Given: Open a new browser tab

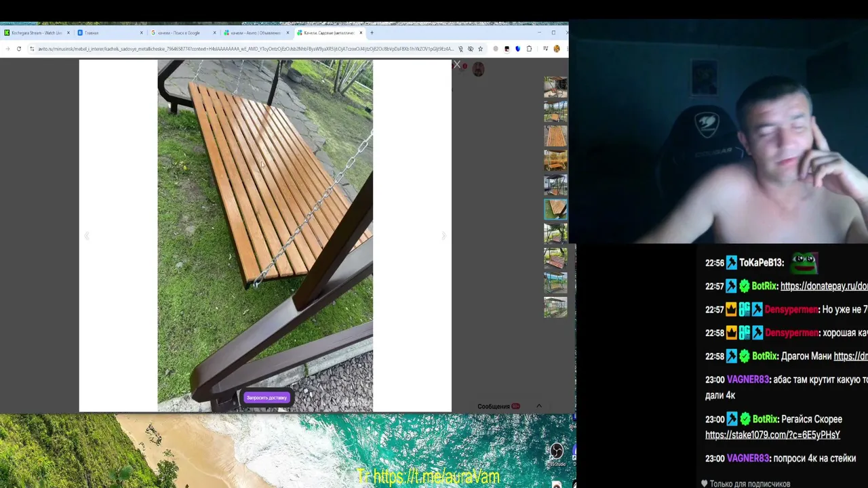Looking at the screenshot, I should point(372,33).
